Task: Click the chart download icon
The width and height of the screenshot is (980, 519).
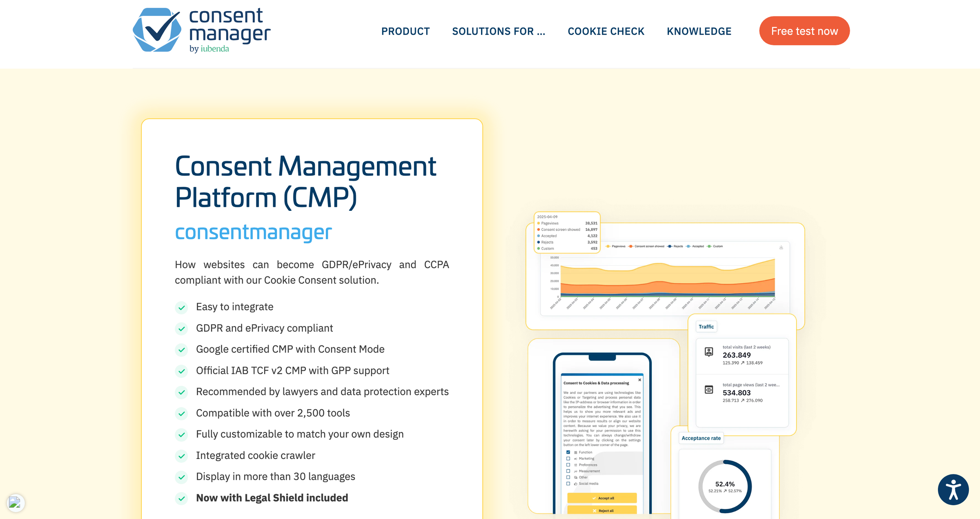Action: [781, 247]
